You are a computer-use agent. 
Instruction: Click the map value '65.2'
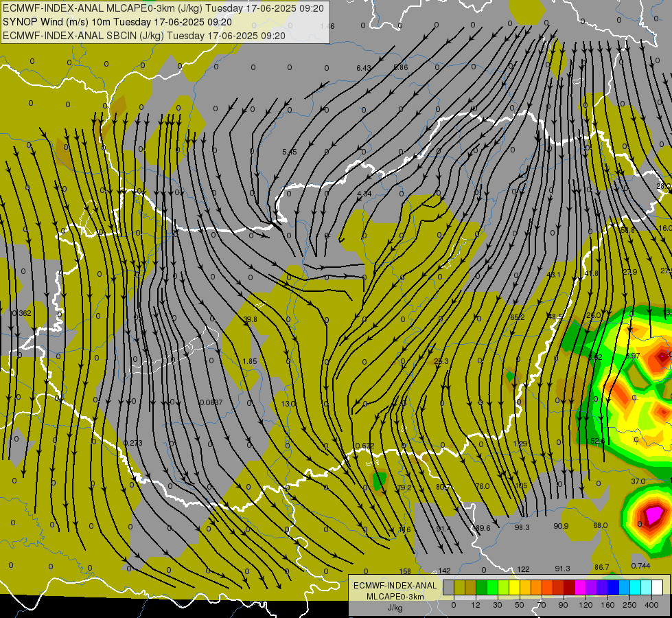pos(518,317)
